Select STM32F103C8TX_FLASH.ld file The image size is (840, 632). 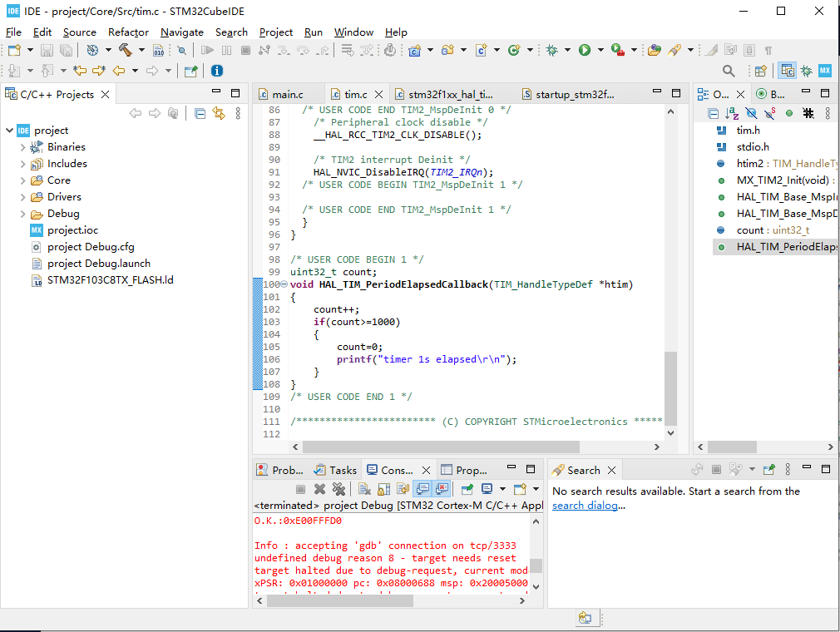[111, 279]
